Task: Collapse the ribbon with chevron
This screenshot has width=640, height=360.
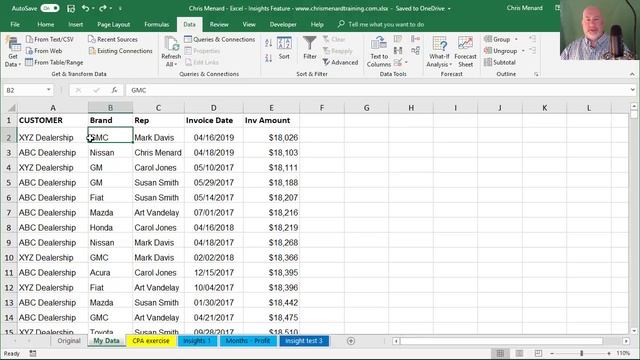Action: [632, 74]
